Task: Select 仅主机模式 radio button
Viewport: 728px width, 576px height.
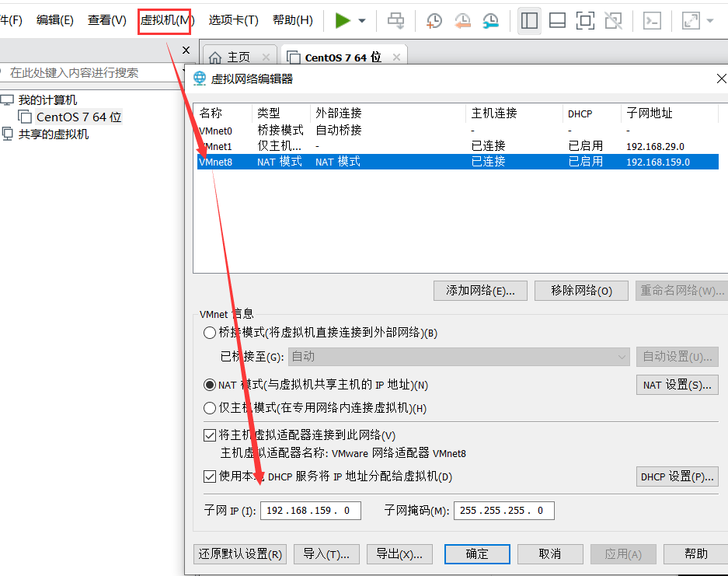Action: click(x=210, y=408)
